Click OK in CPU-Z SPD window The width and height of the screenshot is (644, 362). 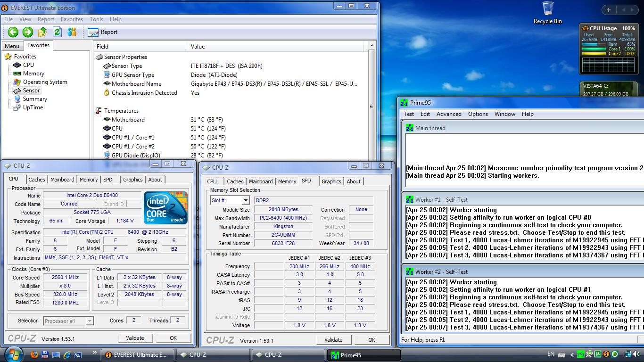pos(372,340)
